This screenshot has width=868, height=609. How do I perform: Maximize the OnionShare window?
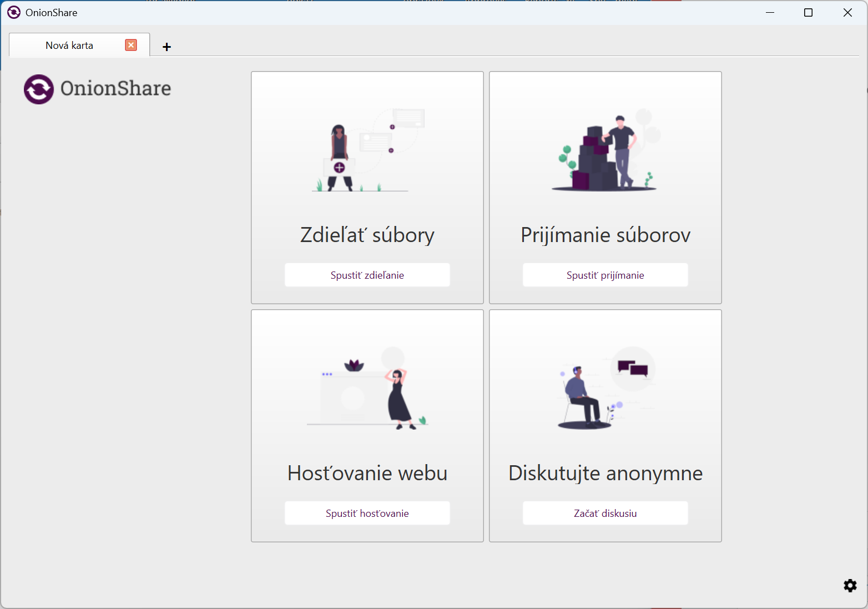tap(808, 12)
